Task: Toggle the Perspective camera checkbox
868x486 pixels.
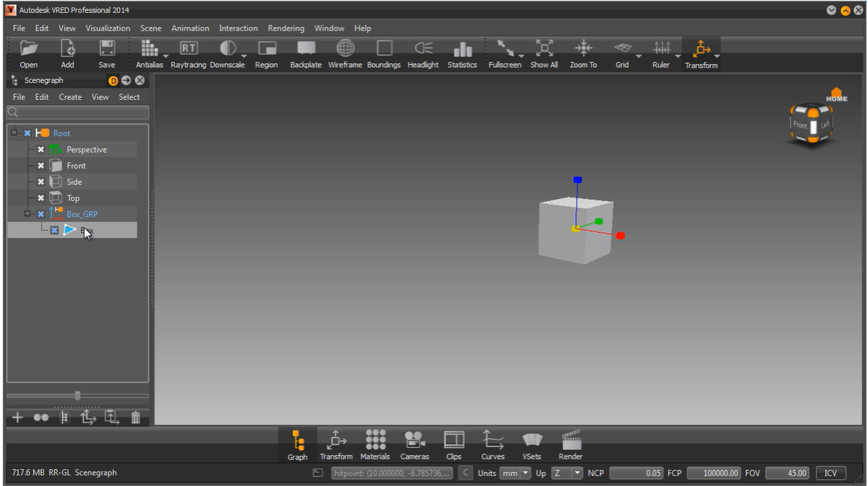Action: pyautogui.click(x=41, y=149)
